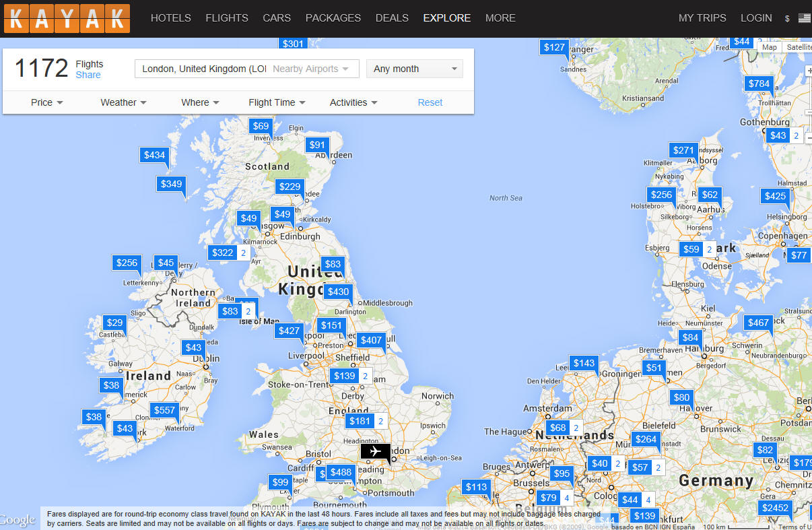Pick the $784 fare marker
812x530 pixels.
click(x=759, y=84)
